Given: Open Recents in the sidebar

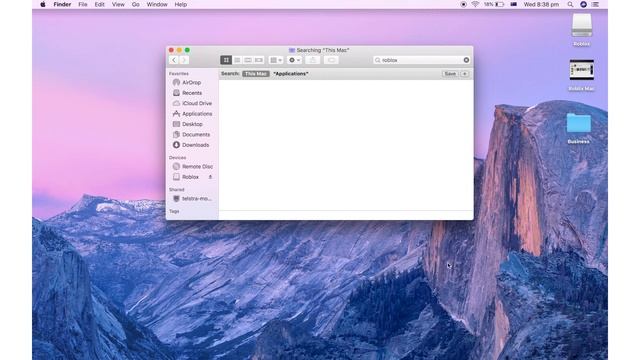Looking at the screenshot, I should 191,93.
